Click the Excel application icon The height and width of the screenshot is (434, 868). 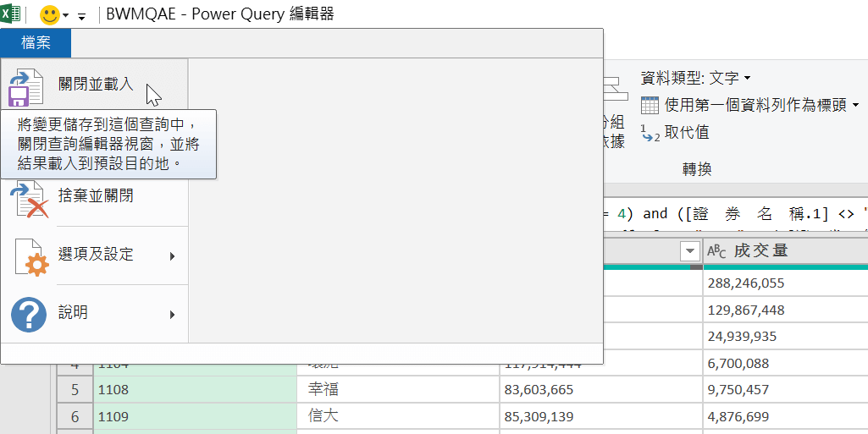pyautogui.click(x=10, y=14)
